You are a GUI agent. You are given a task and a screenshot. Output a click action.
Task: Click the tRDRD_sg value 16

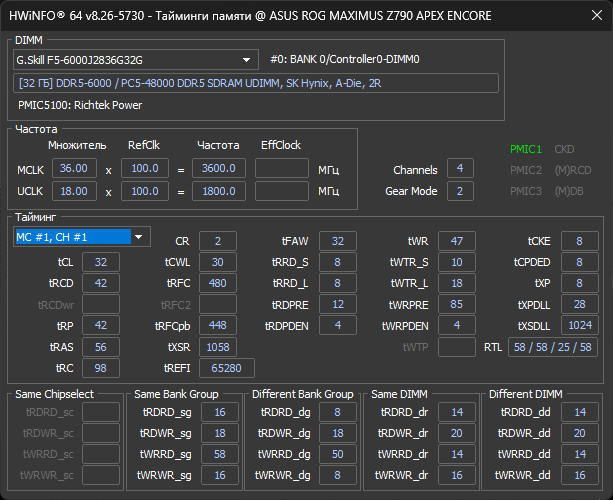pos(220,412)
